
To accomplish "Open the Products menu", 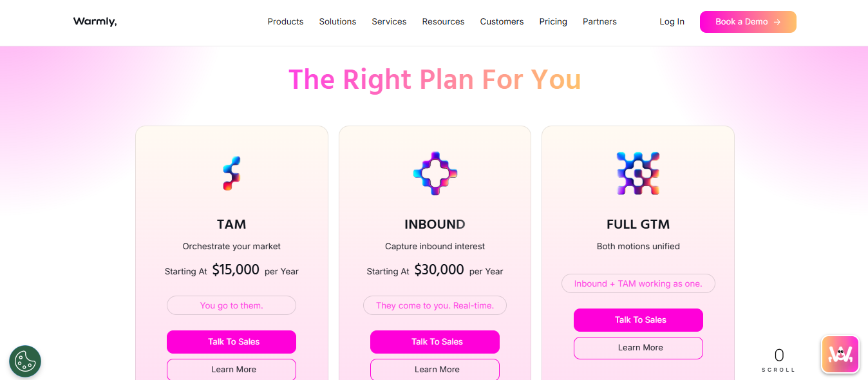I will coord(285,21).
